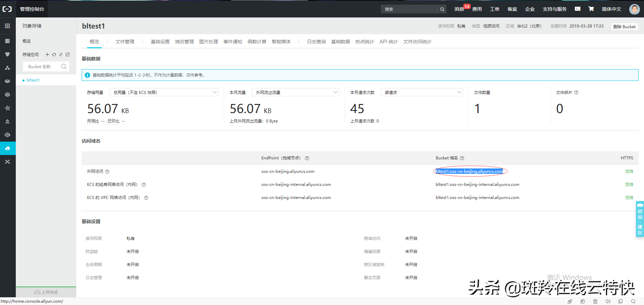Click the Aliyun logo in the top-left corner

tap(7, 9)
